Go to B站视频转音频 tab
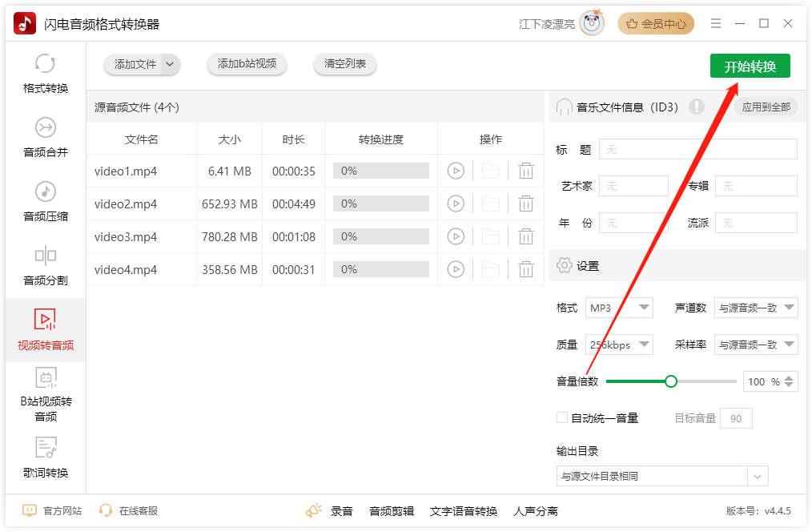The image size is (812, 532). coord(46,394)
